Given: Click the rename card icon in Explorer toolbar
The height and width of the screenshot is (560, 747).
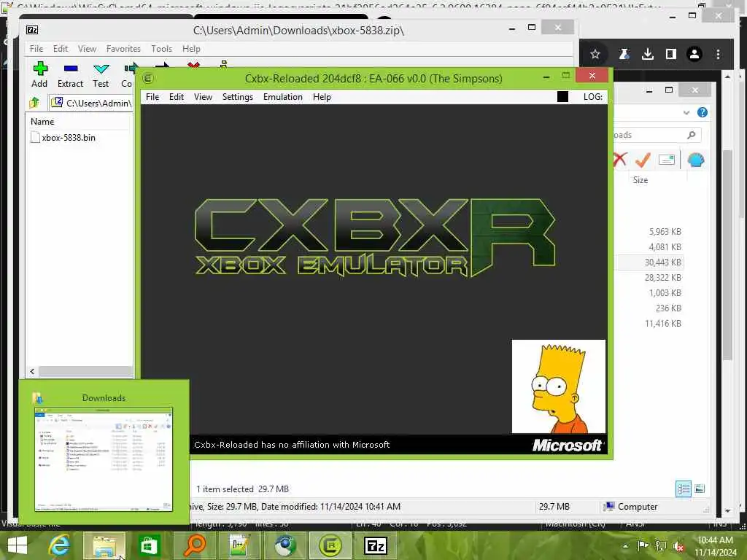Looking at the screenshot, I should [667, 160].
